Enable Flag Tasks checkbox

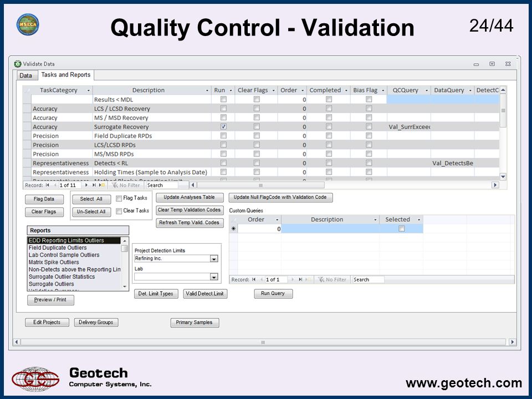[x=119, y=198]
